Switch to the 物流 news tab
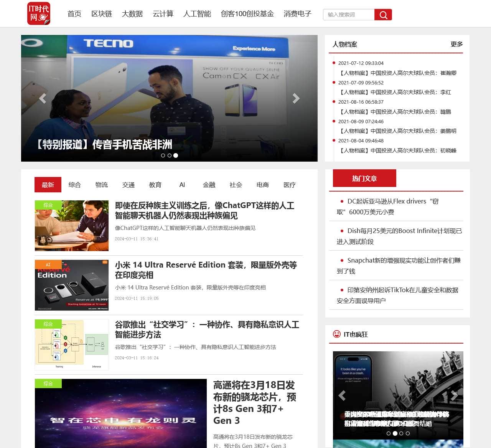Image resolution: width=491 pixels, height=448 pixels. point(102,185)
